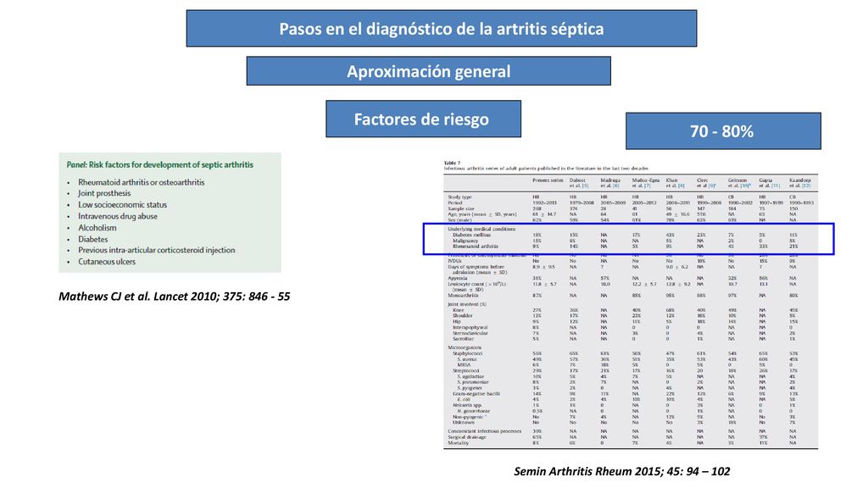The image size is (868, 488).
Task: Select bullet 'Previous intra-articular corticosteroid injection'
Action: tap(156, 250)
